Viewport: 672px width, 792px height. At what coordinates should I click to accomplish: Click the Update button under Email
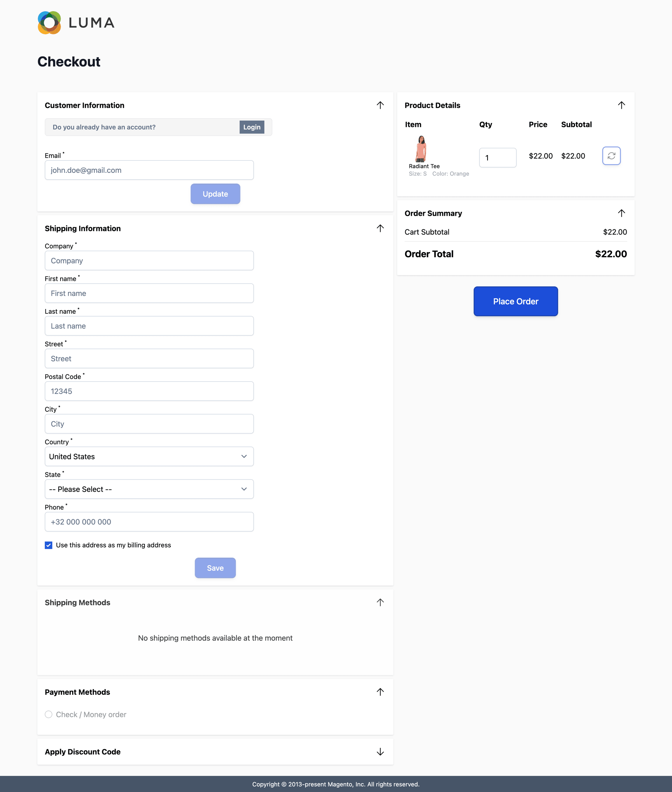tap(215, 194)
